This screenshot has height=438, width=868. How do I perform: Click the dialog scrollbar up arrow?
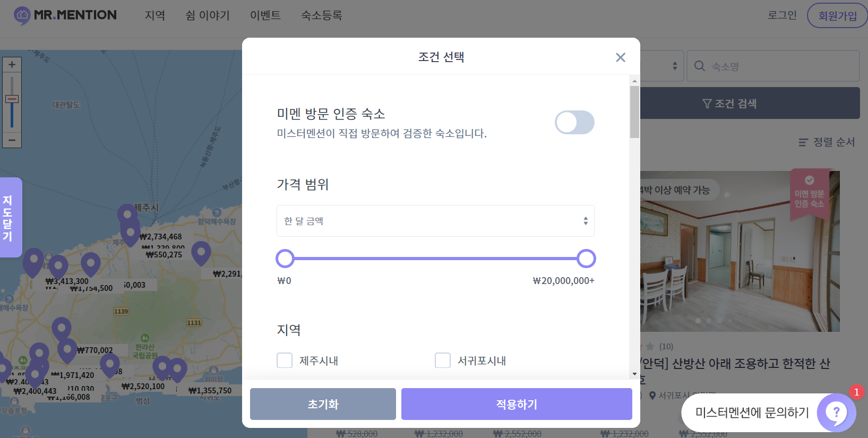point(634,81)
